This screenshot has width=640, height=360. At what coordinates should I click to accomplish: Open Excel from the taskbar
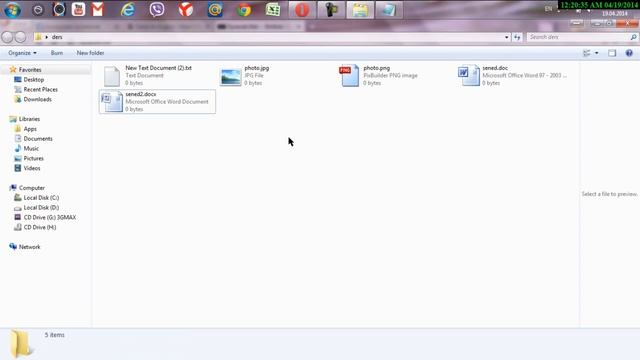273,9
